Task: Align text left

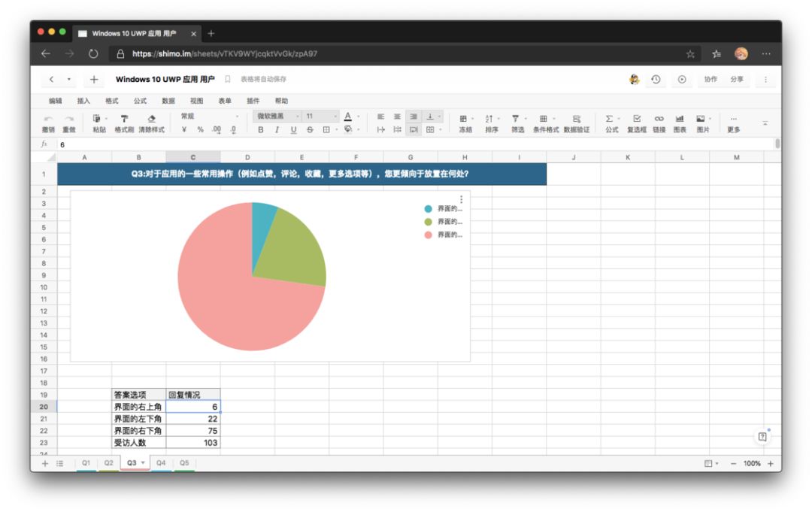Action: [380, 117]
